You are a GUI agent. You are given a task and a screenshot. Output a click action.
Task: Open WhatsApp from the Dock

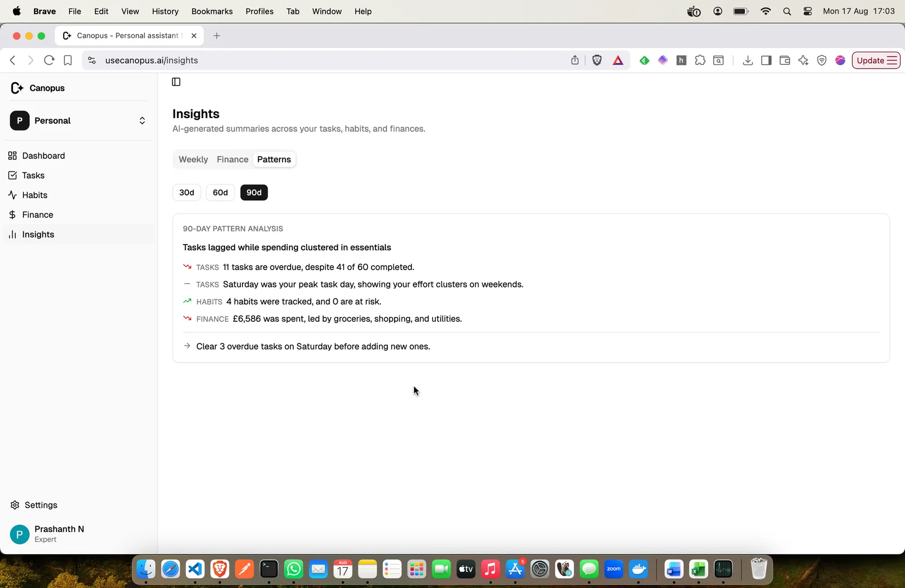pyautogui.click(x=294, y=570)
